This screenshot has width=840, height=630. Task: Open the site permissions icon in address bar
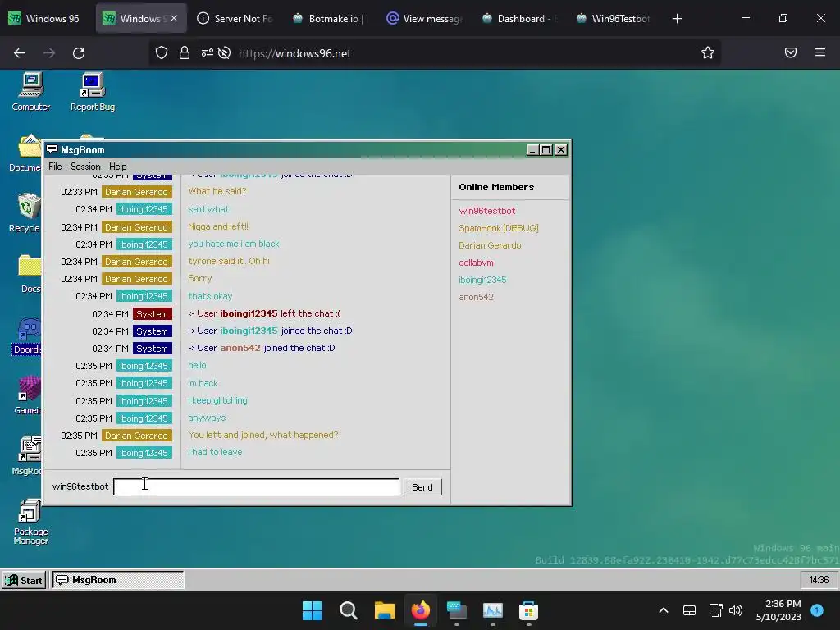207,53
